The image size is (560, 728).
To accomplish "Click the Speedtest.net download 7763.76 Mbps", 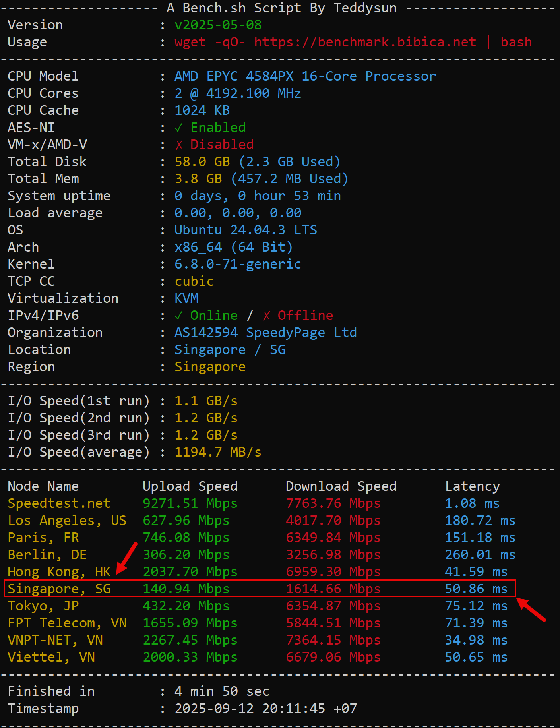I will coord(333,503).
